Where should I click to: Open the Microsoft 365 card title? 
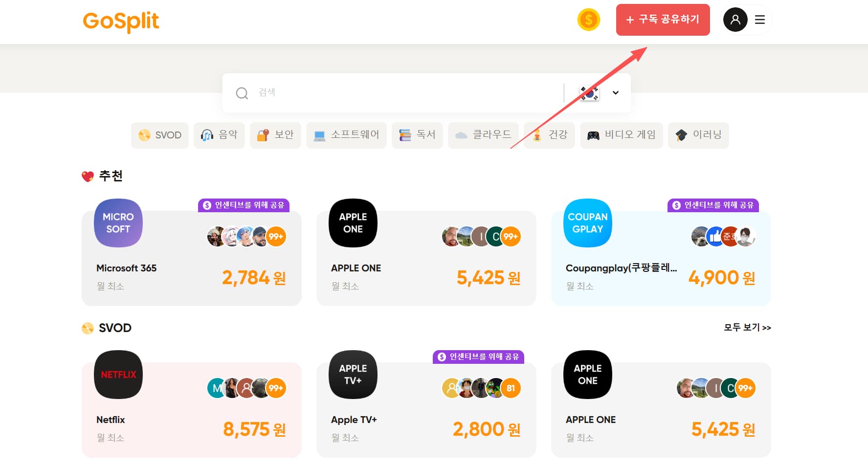(x=127, y=268)
